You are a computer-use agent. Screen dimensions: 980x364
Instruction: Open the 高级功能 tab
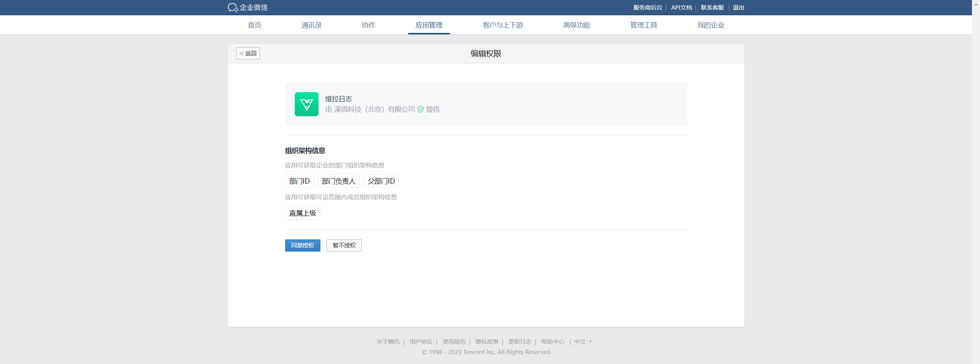point(577,25)
